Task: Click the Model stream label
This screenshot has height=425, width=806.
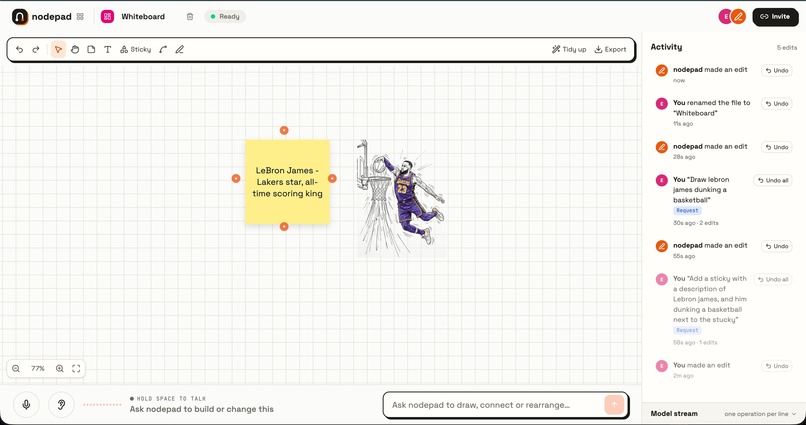Action: [674, 414]
